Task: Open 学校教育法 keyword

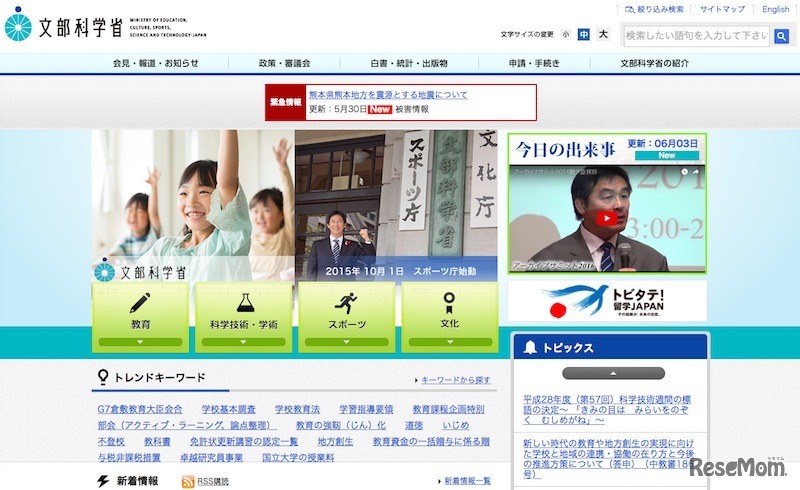Action: (x=297, y=409)
